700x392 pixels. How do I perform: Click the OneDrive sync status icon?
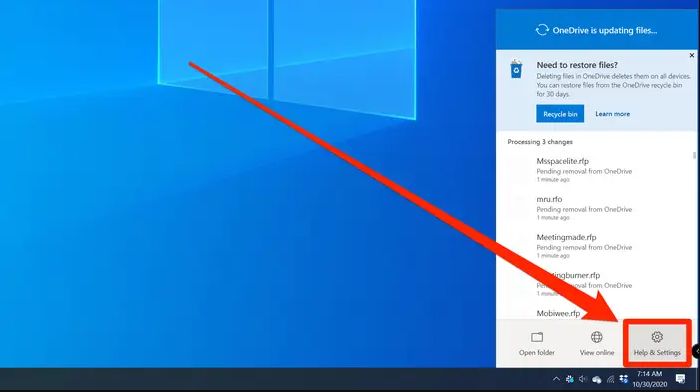point(542,30)
